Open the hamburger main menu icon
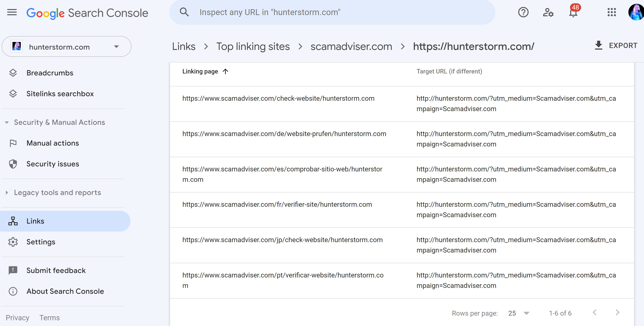This screenshot has height=326, width=644. pyautogui.click(x=12, y=12)
